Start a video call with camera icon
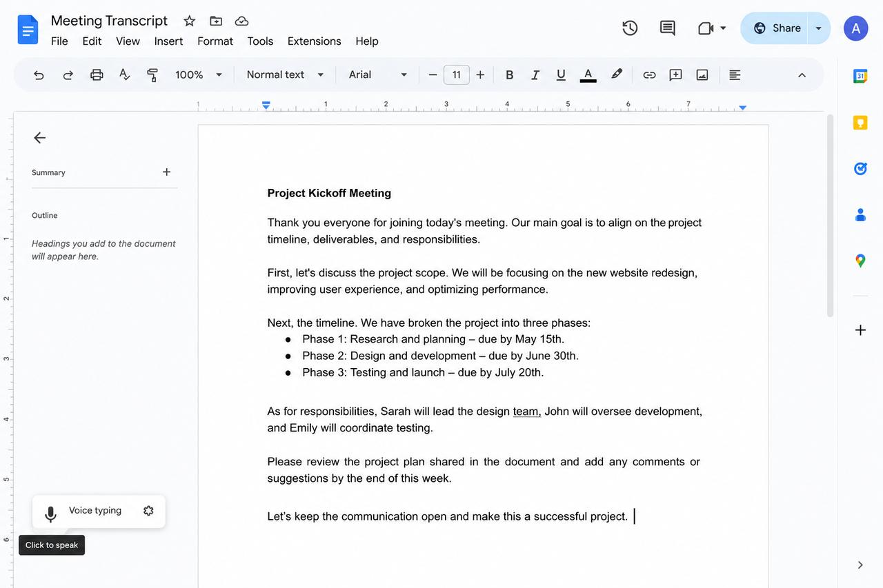Image resolution: width=883 pixels, height=588 pixels. (x=705, y=28)
